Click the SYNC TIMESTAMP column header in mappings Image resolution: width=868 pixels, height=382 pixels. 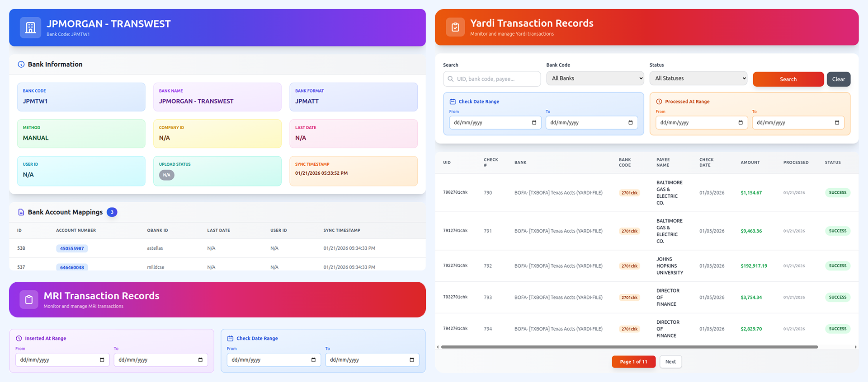pos(342,231)
